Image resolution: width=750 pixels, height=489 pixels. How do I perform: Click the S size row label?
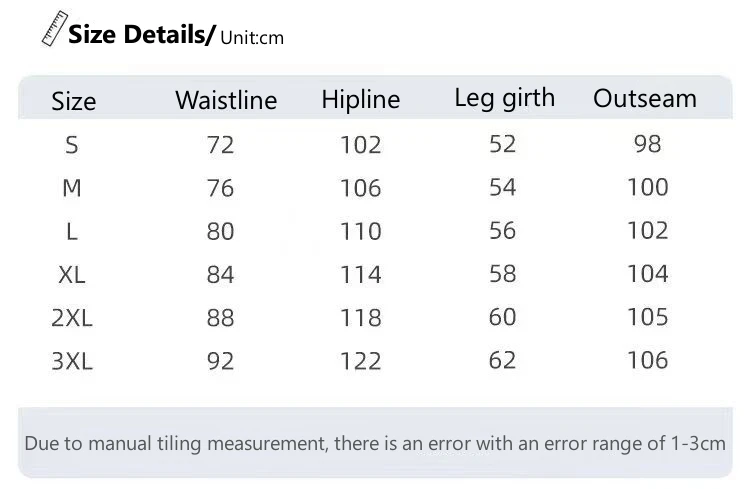tap(71, 145)
